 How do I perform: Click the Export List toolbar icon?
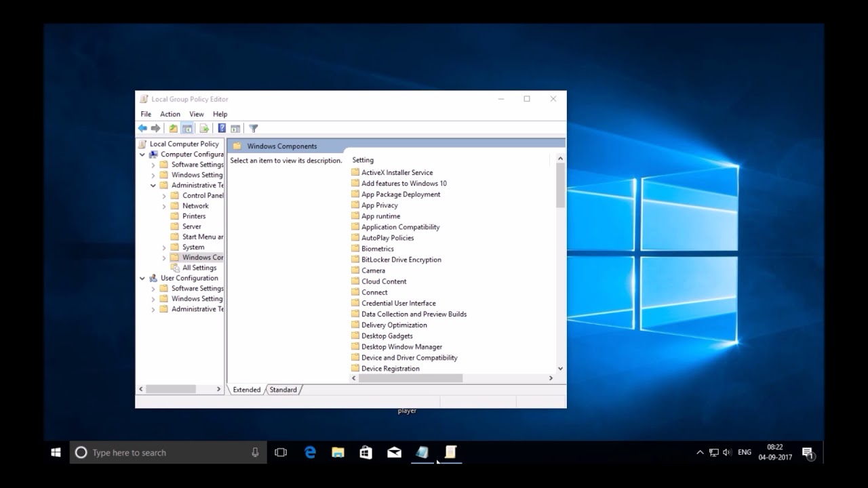(204, 128)
